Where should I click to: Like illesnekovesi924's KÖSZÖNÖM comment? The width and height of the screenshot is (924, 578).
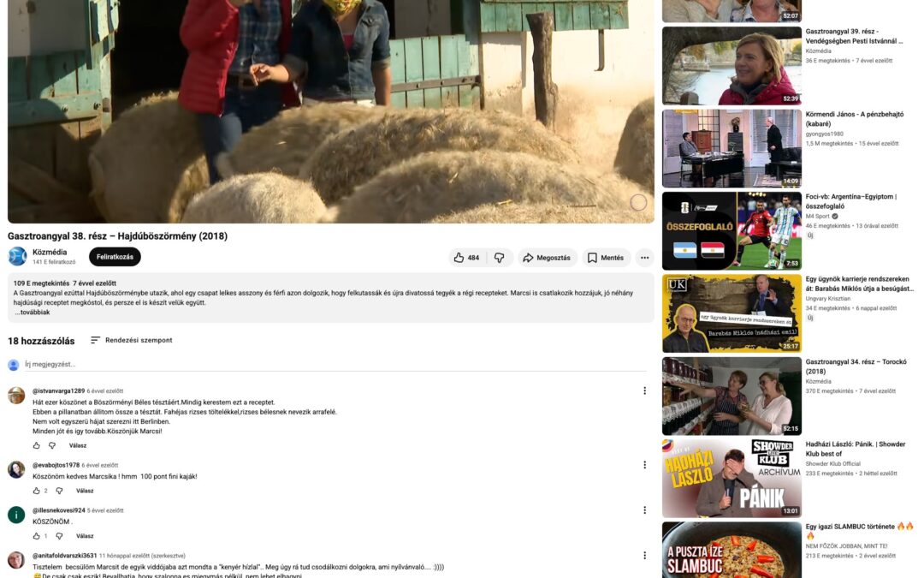(x=37, y=536)
